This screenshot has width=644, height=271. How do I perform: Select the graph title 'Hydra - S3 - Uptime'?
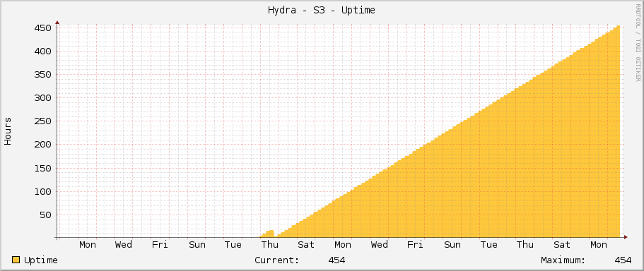tap(321, 11)
